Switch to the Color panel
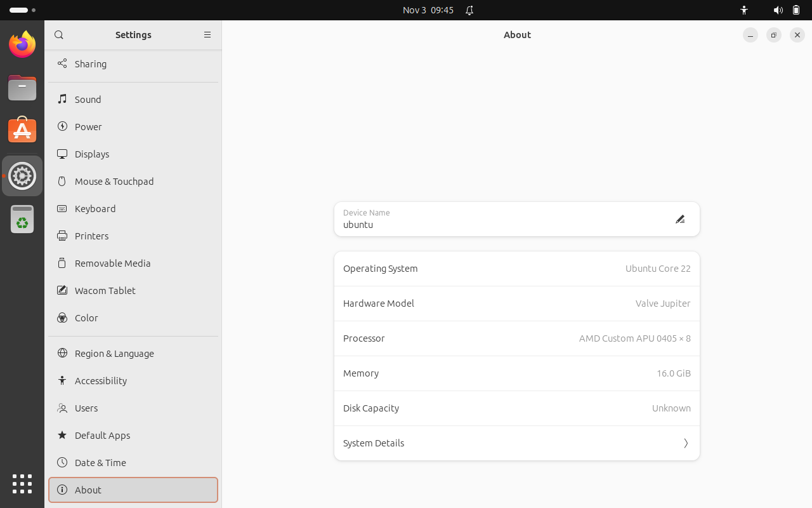This screenshot has width=812, height=508. tap(133, 317)
